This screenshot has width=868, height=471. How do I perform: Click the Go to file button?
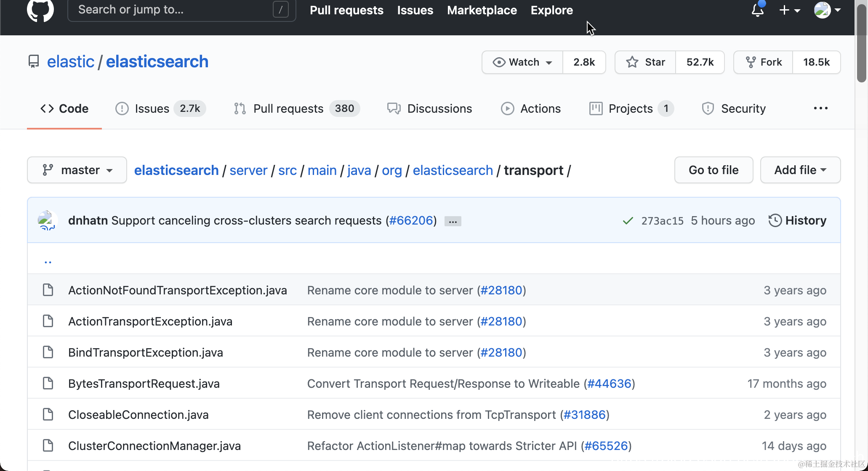click(714, 170)
